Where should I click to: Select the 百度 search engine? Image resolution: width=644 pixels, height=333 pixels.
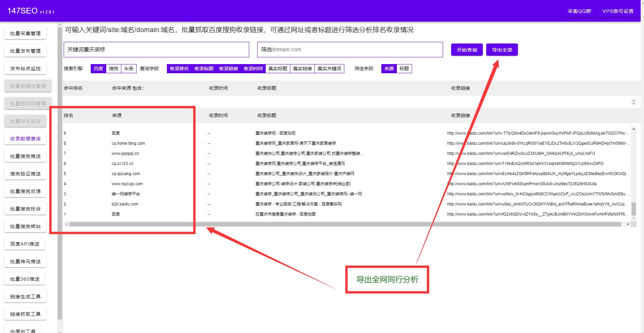click(x=98, y=68)
